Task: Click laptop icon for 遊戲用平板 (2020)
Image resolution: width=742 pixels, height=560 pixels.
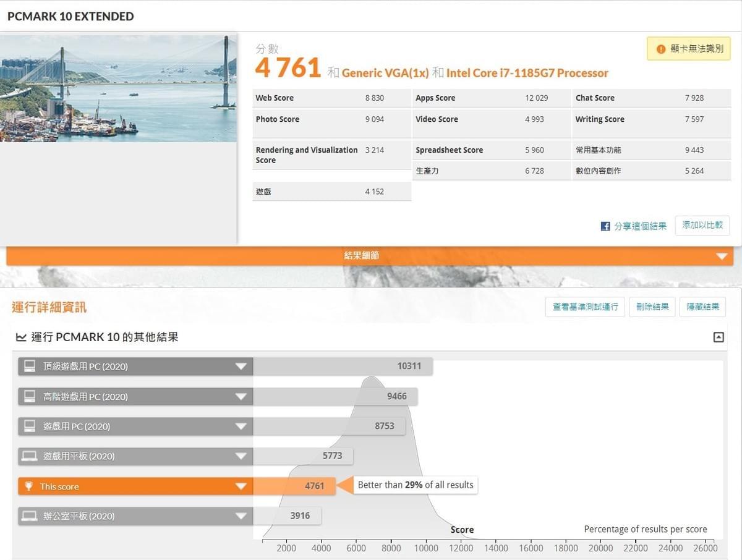Action: coord(29,456)
